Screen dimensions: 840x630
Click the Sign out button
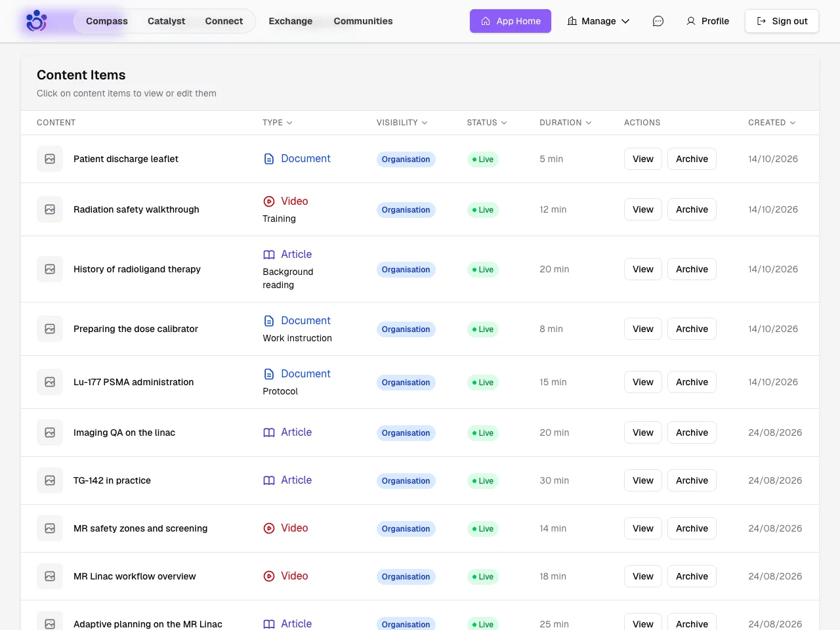(x=782, y=21)
